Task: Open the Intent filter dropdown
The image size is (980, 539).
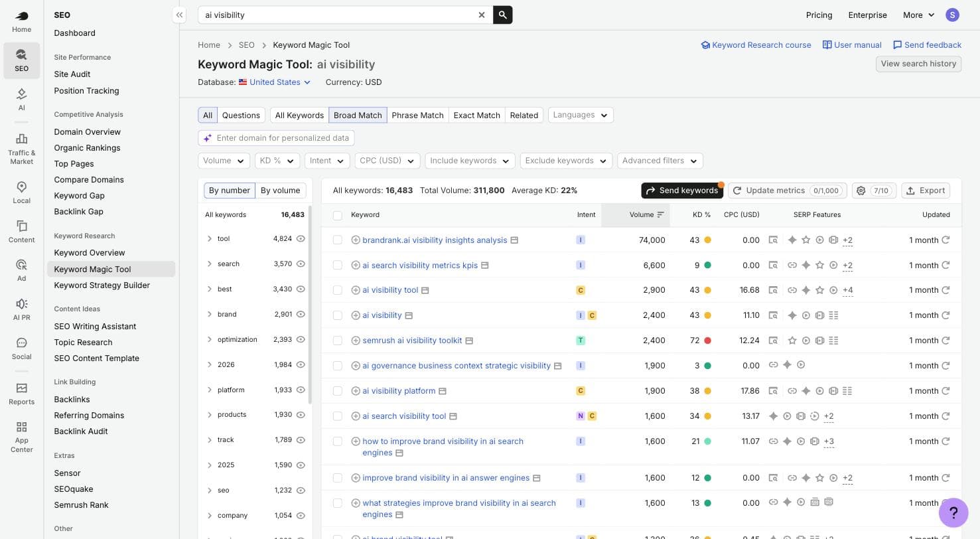Action: tap(327, 161)
